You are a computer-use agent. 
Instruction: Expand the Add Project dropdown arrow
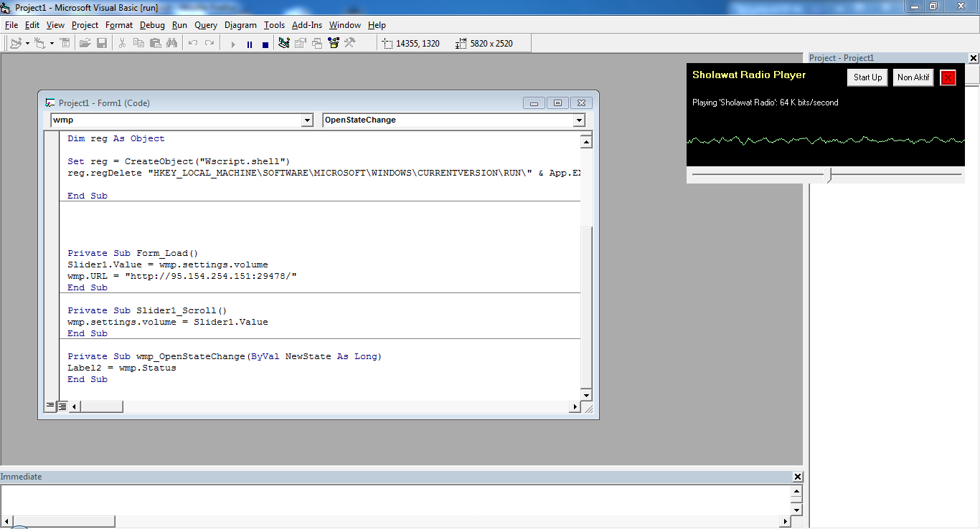click(27, 43)
